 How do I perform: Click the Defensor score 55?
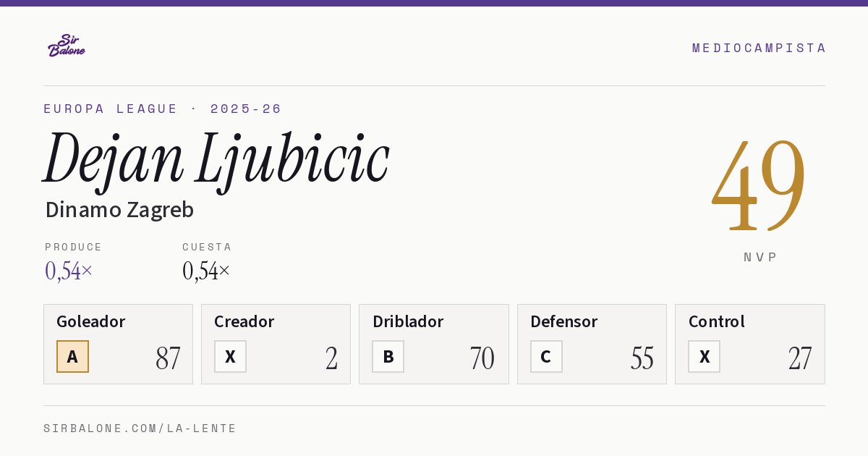coord(642,358)
